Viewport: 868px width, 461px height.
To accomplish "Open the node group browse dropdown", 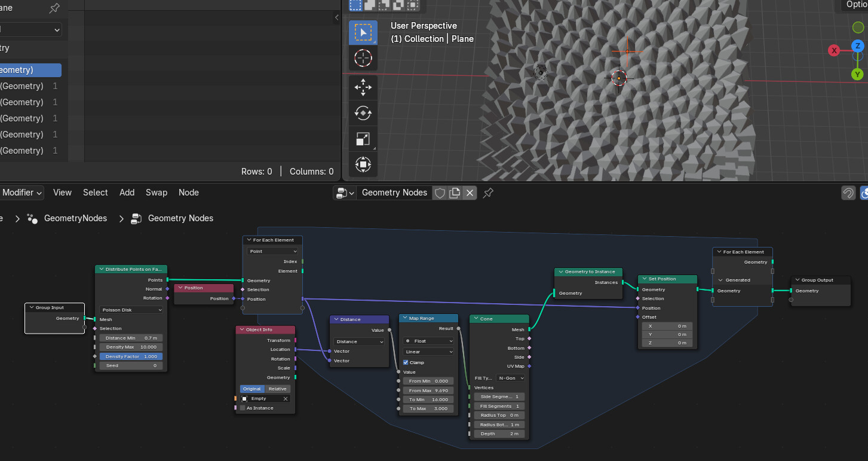I will [x=345, y=193].
